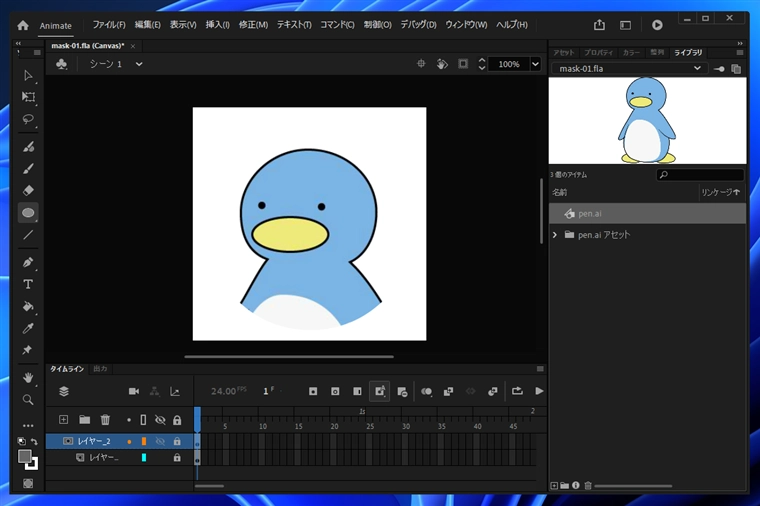Open the timeline panel options menu
The image size is (760, 506).
click(540, 369)
